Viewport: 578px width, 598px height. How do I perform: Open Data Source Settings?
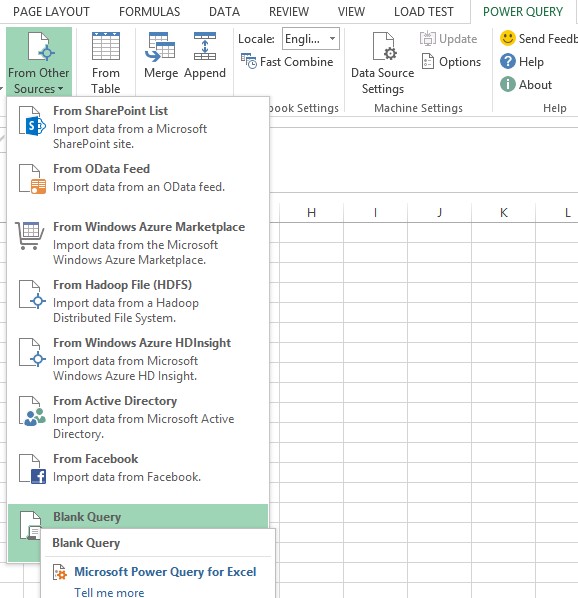(383, 63)
